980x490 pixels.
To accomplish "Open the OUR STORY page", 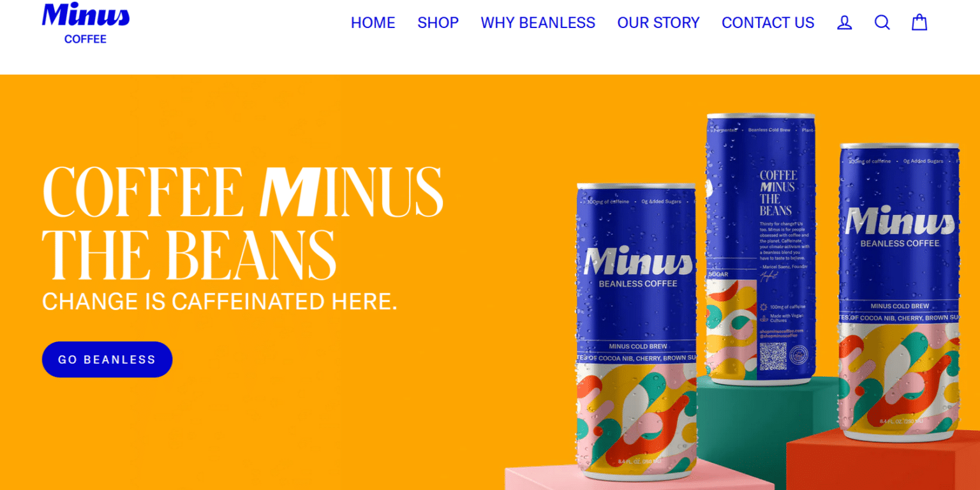I will tap(658, 23).
